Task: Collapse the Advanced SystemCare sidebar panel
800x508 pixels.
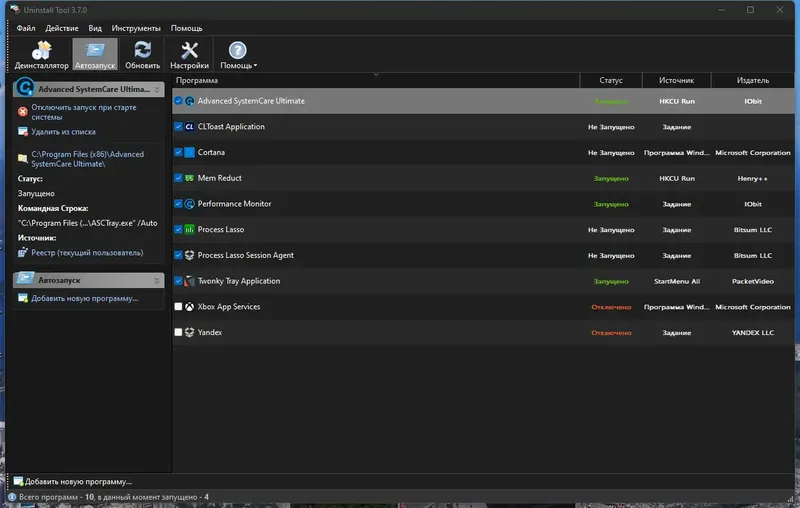Action: [x=157, y=89]
